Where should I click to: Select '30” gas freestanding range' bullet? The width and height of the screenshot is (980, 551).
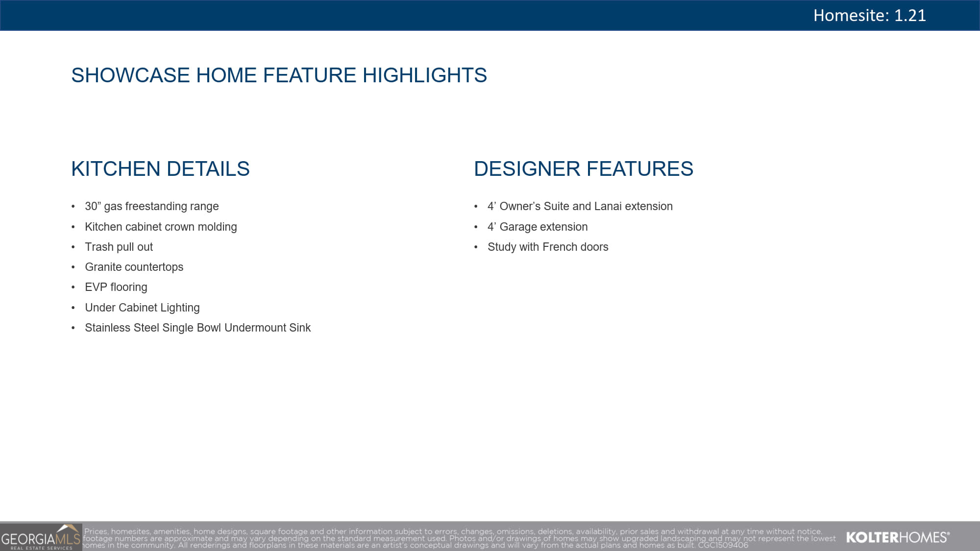(x=152, y=206)
